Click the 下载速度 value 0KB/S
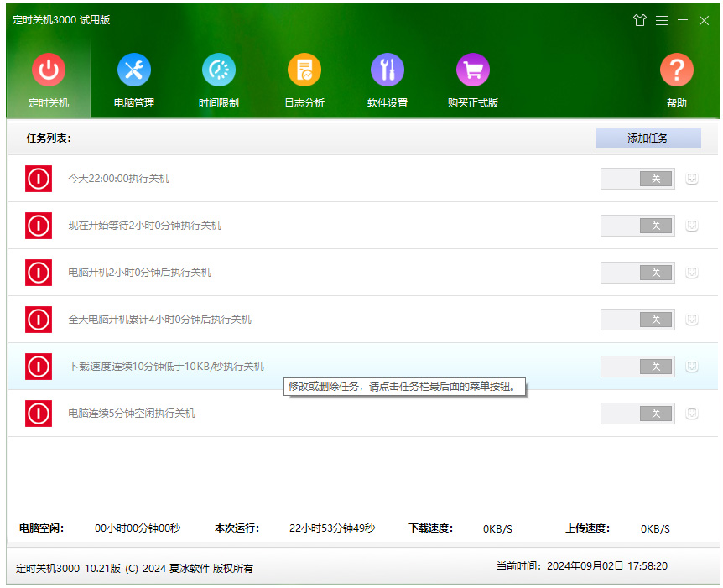Viewport: 723px width, 588px height. [x=497, y=529]
